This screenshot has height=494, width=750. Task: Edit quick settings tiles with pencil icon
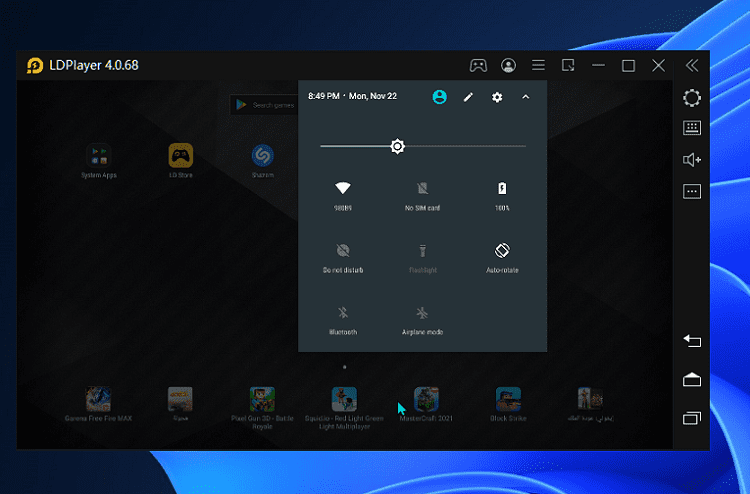pos(468,97)
